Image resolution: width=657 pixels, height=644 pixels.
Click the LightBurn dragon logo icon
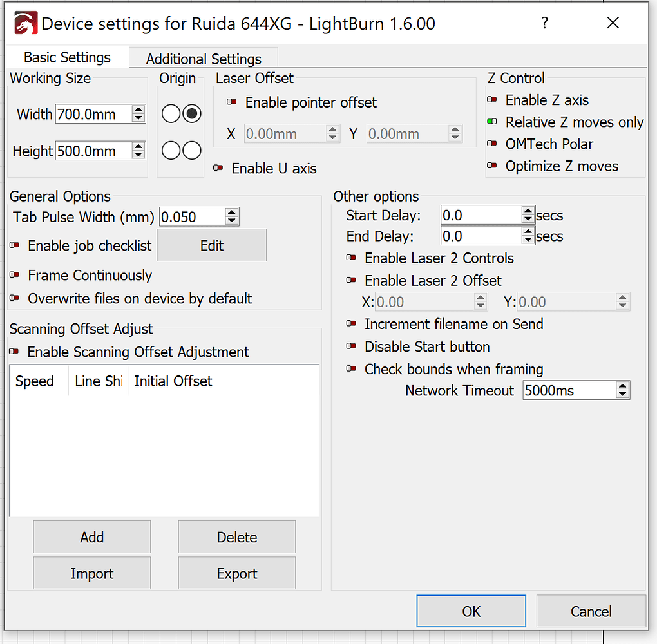point(22,22)
